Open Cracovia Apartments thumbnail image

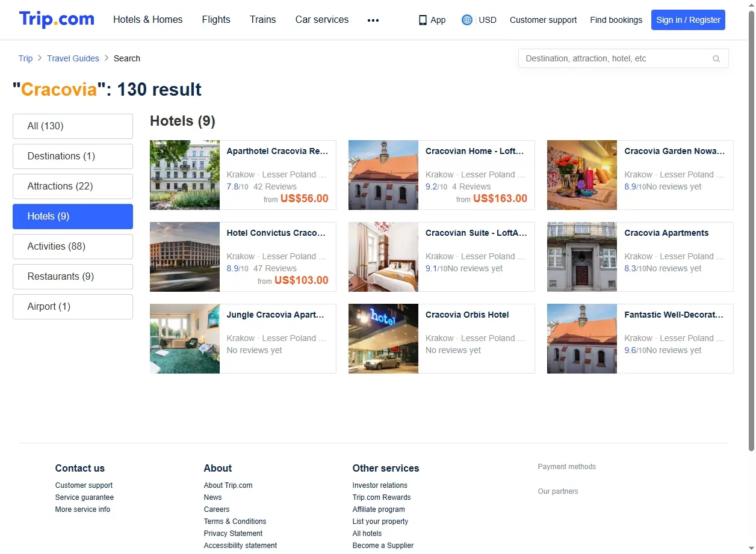(x=582, y=257)
